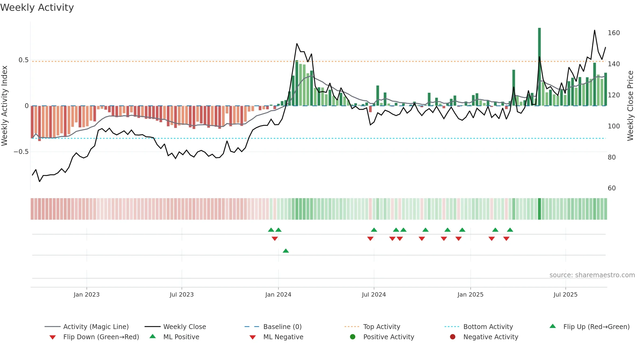Screen dimensions: 644x362
Task: Click the last red Flip Down triangle
Action: point(506,239)
